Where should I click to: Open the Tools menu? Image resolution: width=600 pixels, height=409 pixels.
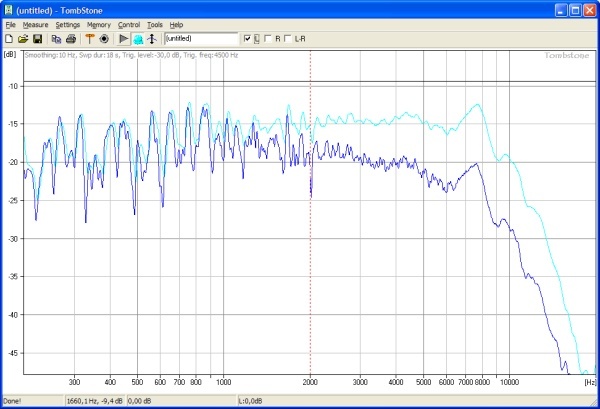(x=155, y=25)
